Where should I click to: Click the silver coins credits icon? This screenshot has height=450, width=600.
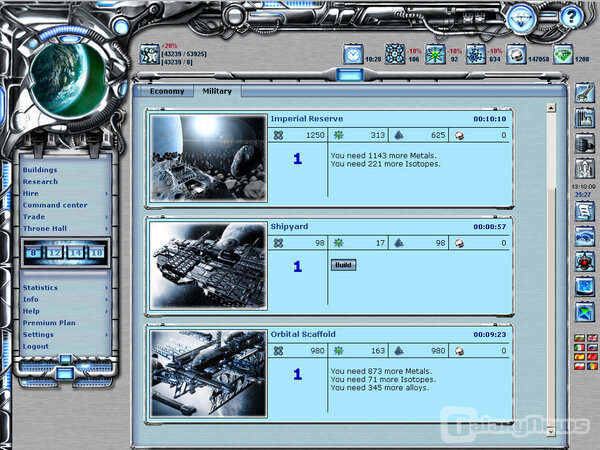(516, 54)
